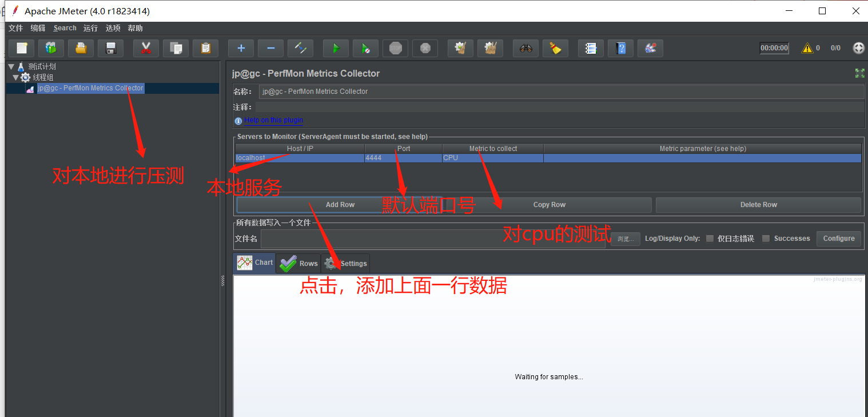Switch to the Rows tab
The height and width of the screenshot is (417, 868).
click(298, 263)
